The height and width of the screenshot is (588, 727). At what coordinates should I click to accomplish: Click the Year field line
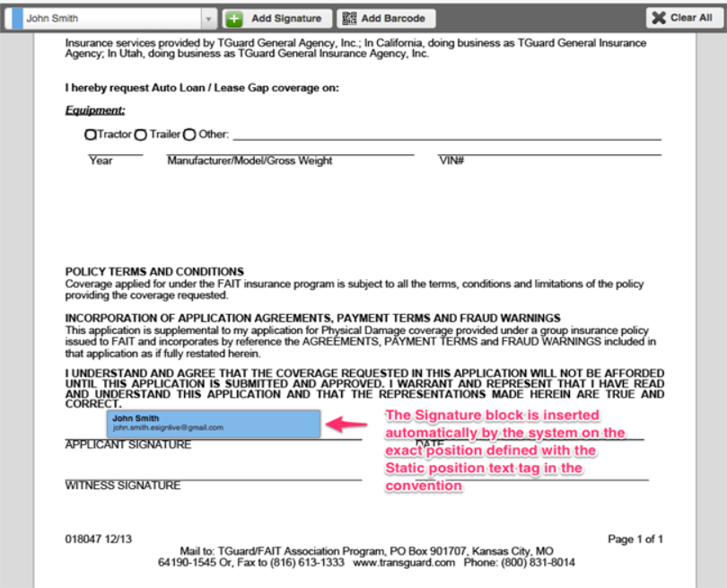coord(115,153)
